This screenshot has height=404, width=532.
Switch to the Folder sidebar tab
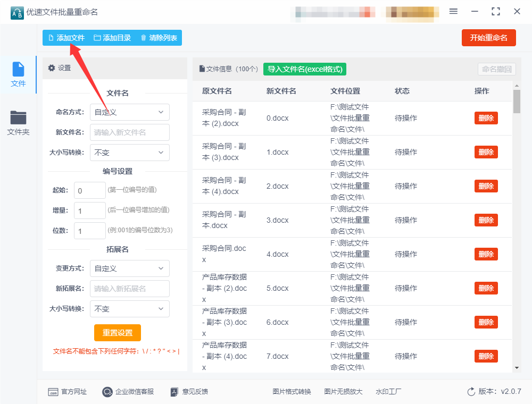coord(18,123)
